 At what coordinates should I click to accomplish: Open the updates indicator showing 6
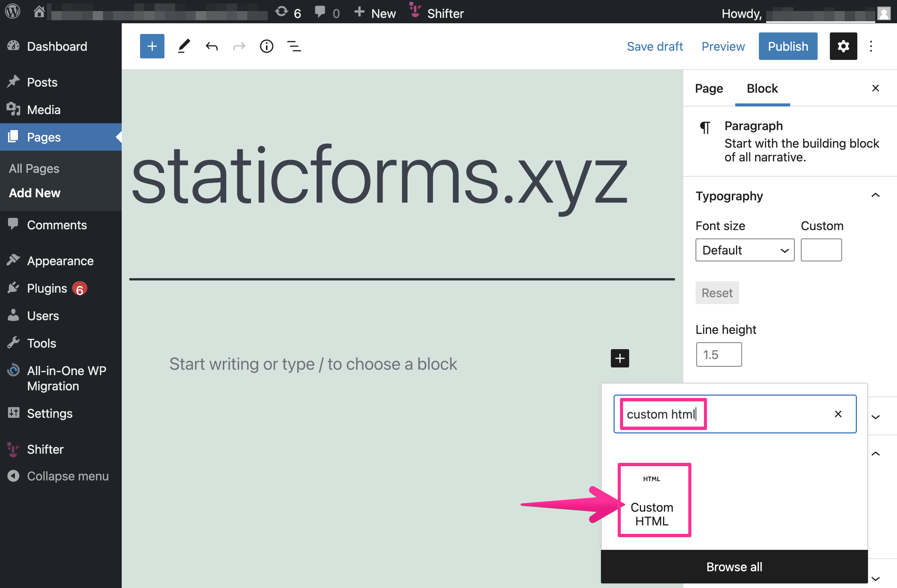[x=288, y=13]
